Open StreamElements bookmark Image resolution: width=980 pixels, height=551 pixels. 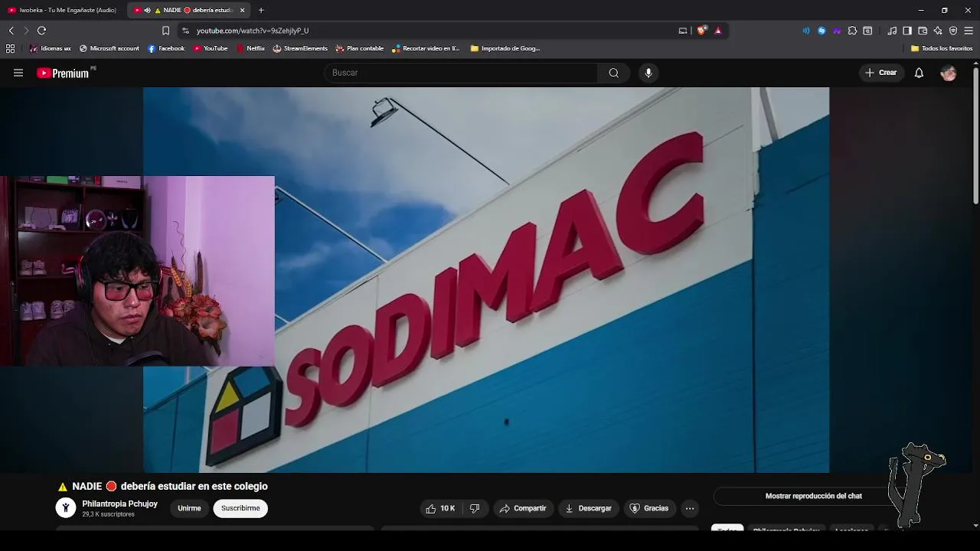click(x=300, y=48)
